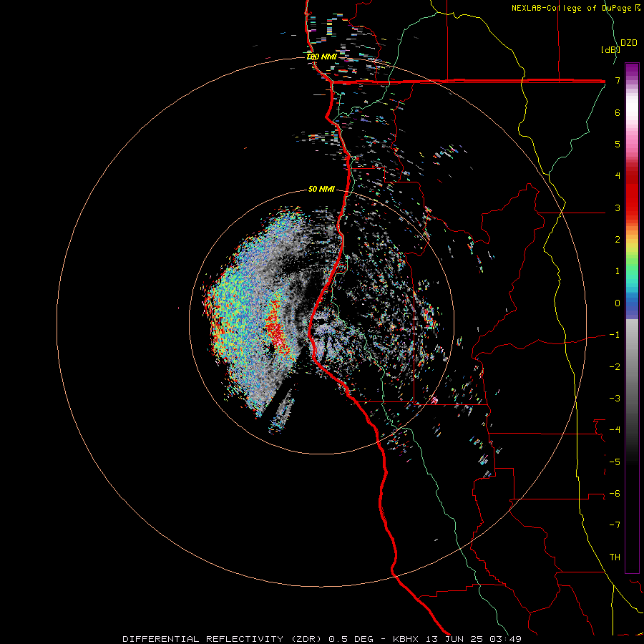
Task: Click the 100 NMI range ring label
Action: click(322, 57)
